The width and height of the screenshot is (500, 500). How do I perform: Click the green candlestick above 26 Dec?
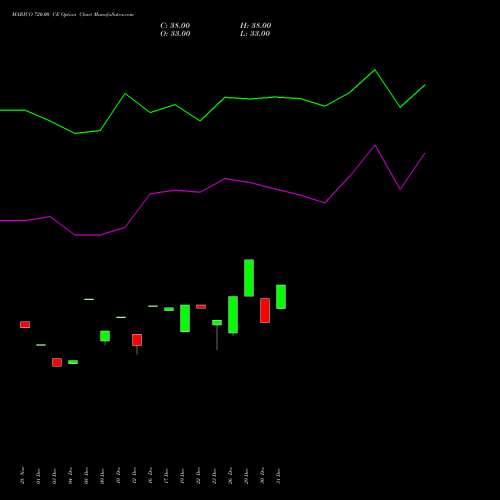[x=233, y=315]
